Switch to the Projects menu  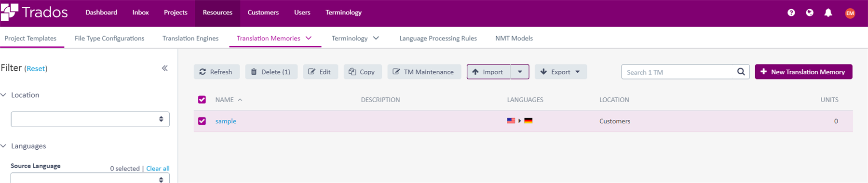pyautogui.click(x=176, y=13)
